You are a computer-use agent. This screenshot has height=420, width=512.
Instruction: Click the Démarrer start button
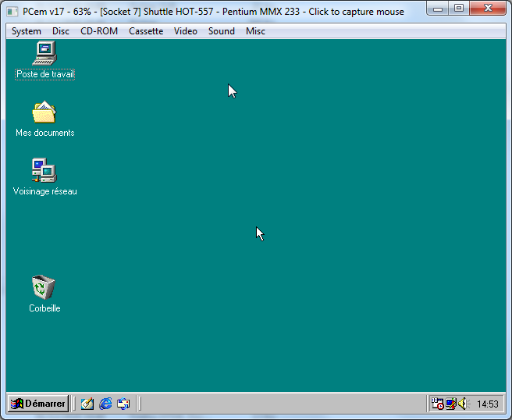38,404
